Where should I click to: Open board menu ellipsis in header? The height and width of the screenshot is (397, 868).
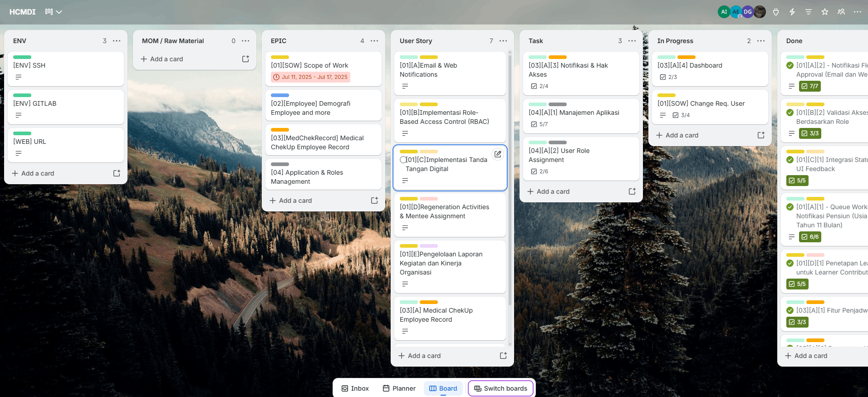(x=858, y=12)
